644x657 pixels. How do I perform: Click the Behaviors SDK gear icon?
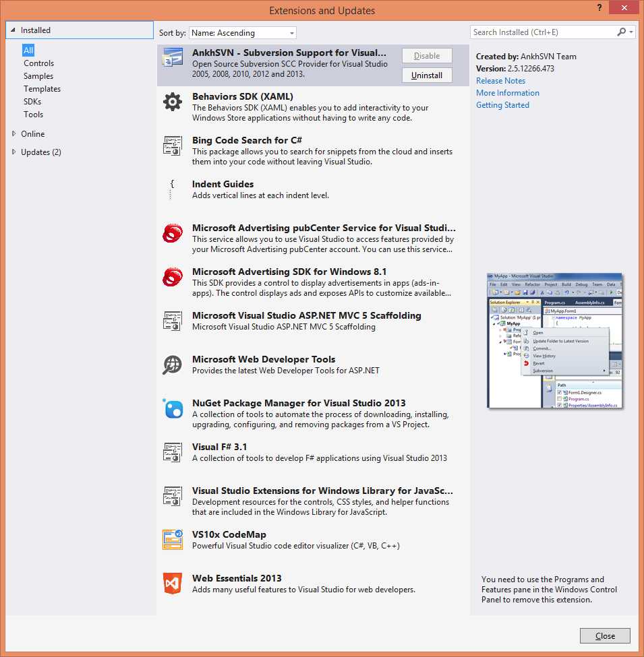click(x=173, y=101)
